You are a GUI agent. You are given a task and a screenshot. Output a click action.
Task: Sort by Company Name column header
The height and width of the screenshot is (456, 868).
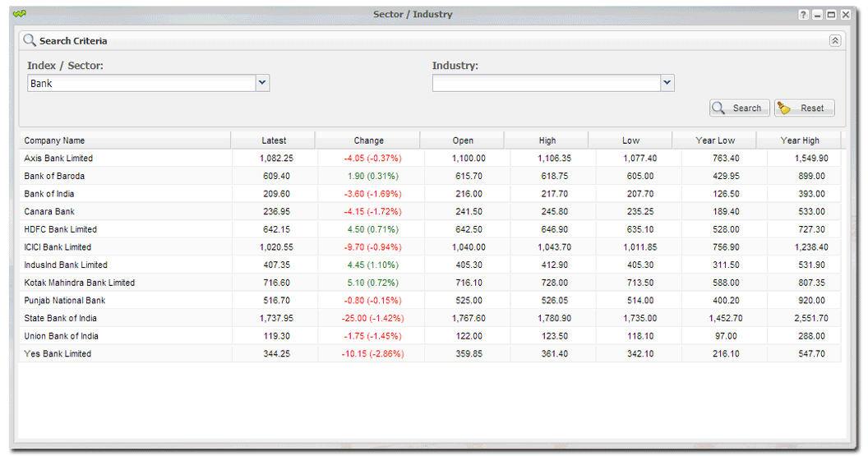(125, 140)
